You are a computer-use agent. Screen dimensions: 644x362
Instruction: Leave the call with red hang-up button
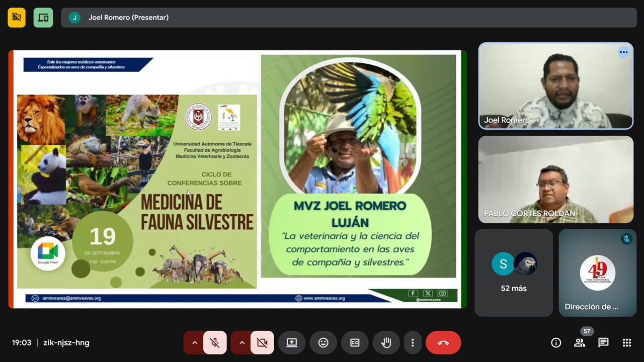tap(443, 343)
